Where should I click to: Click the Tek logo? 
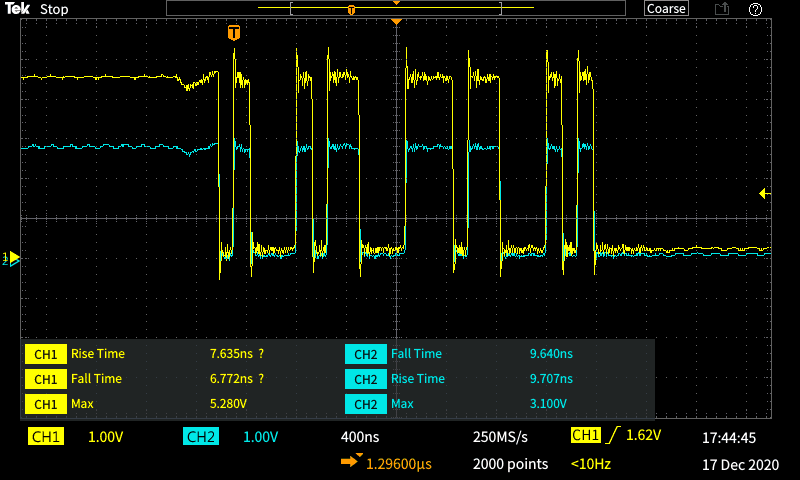[17, 9]
